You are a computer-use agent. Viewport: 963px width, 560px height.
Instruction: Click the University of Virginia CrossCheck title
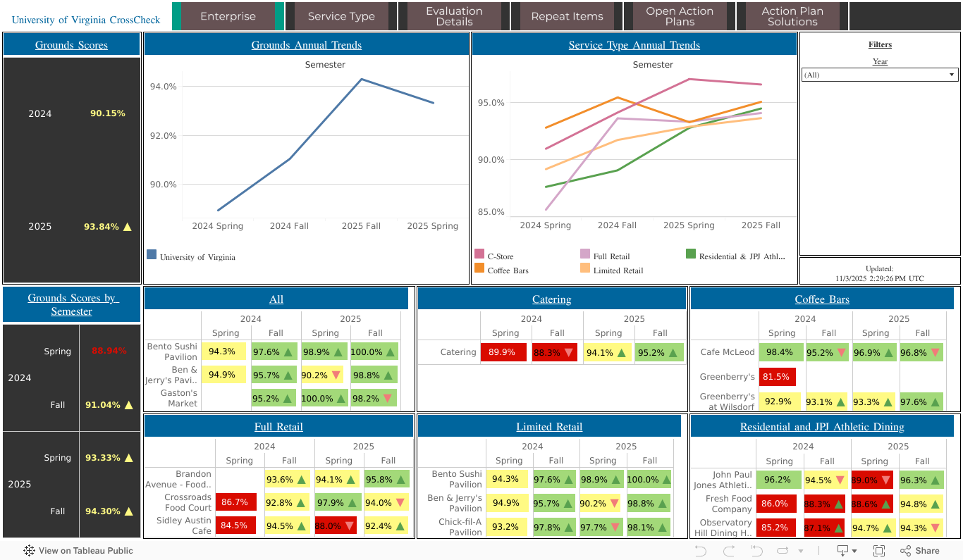[86, 20]
